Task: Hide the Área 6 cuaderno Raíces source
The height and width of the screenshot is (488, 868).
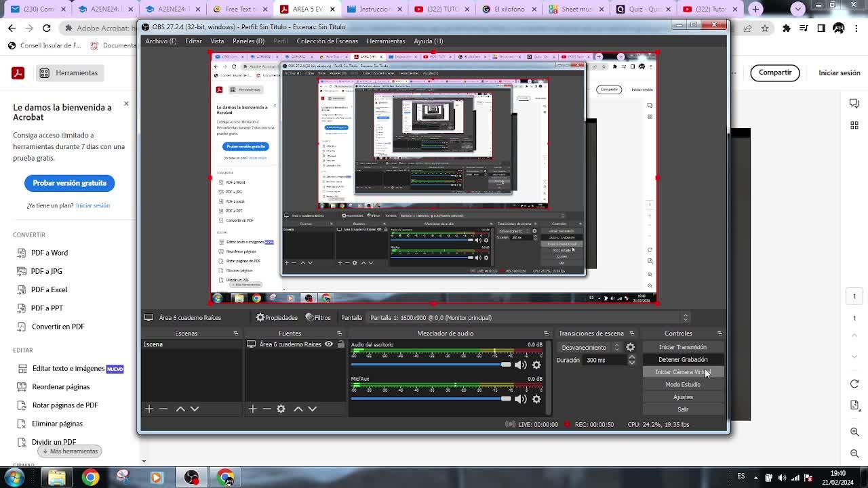Action: click(329, 344)
